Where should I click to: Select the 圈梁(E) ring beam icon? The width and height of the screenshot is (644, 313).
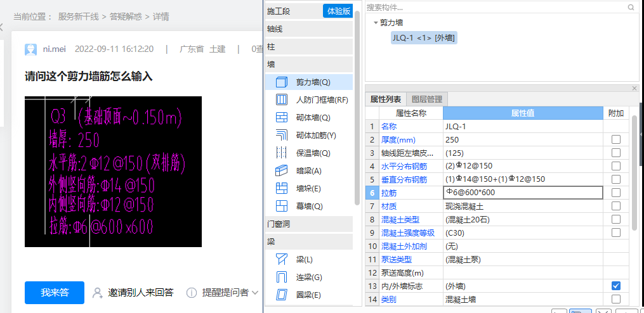pos(281,295)
